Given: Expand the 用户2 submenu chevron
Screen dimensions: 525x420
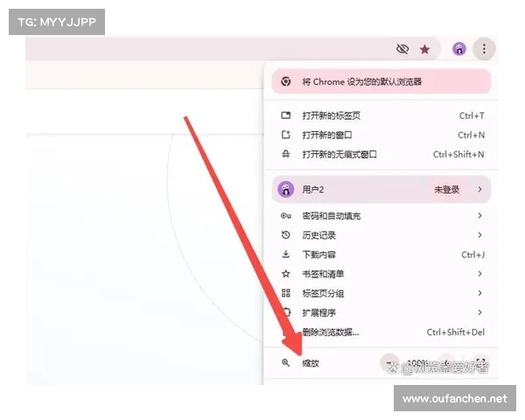Looking at the screenshot, I should point(479,189).
